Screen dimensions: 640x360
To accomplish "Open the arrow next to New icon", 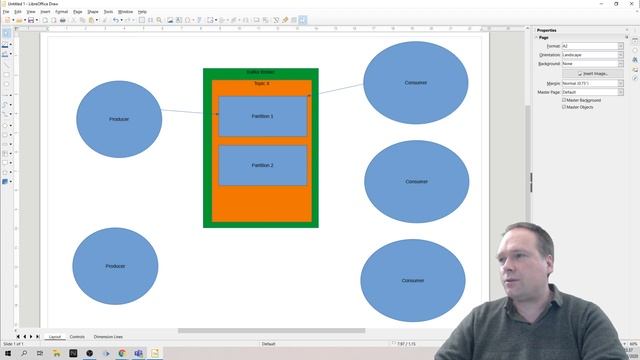I will [13, 20].
